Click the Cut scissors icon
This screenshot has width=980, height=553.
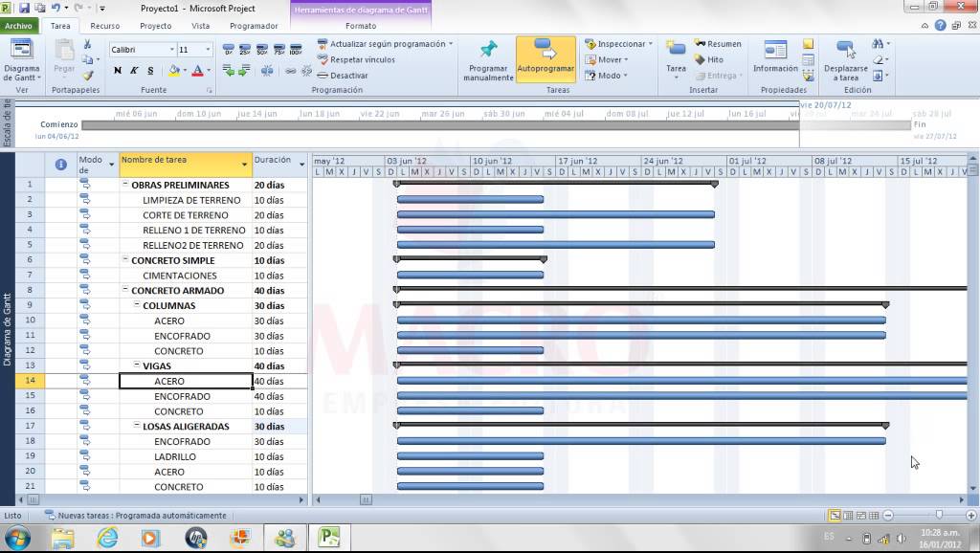point(87,44)
